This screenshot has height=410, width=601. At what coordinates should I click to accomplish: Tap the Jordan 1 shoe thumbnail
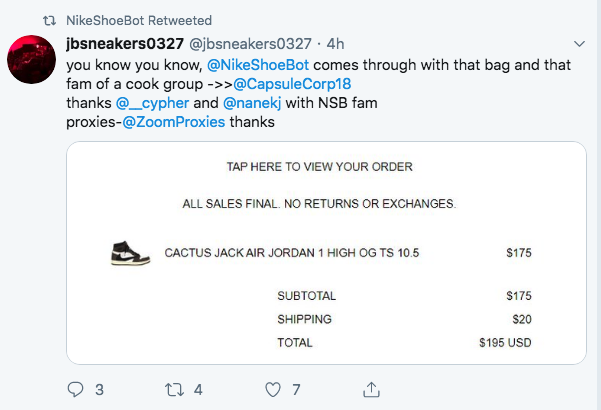130,253
